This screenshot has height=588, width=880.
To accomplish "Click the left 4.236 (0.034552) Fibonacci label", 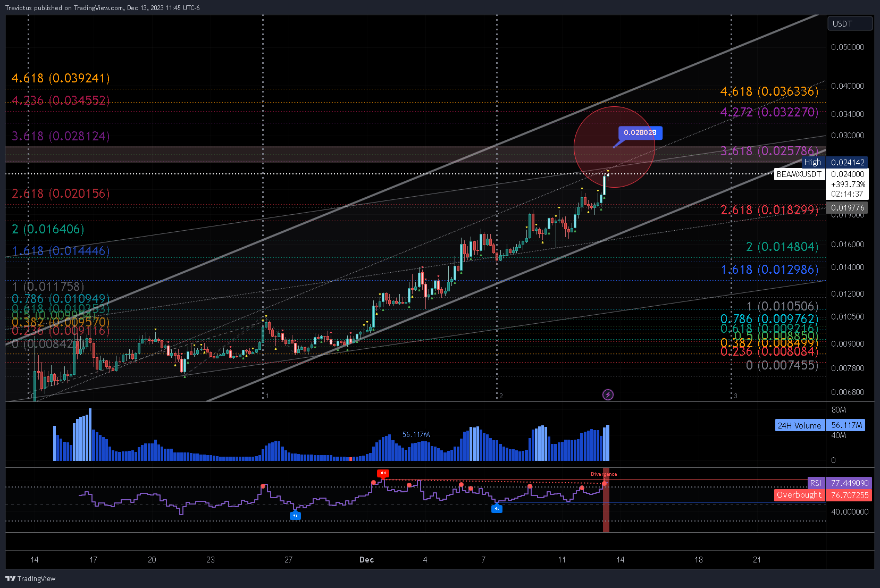I will pos(61,100).
